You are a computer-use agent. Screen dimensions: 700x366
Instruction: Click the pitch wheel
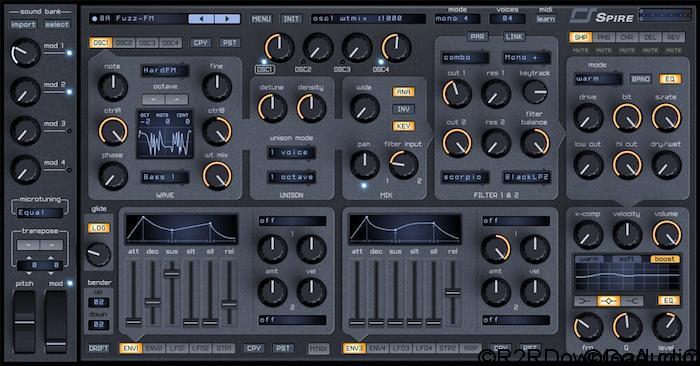(25, 321)
